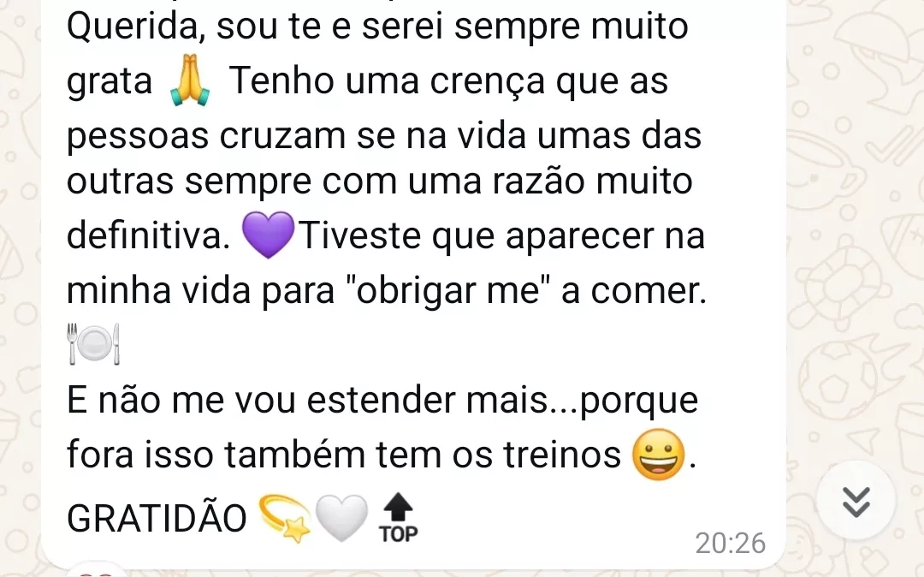Tap the praying hands emoji after 'grata'
The image size is (924, 577).
(190, 80)
